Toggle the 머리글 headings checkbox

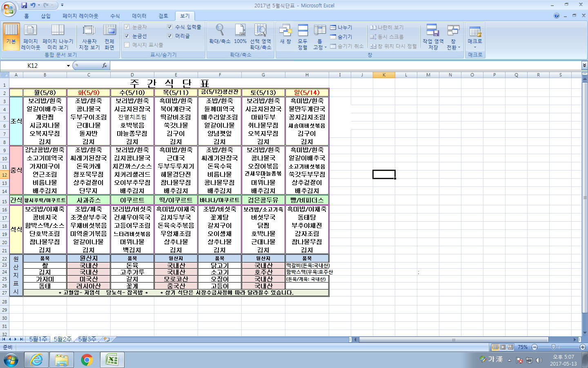click(170, 36)
